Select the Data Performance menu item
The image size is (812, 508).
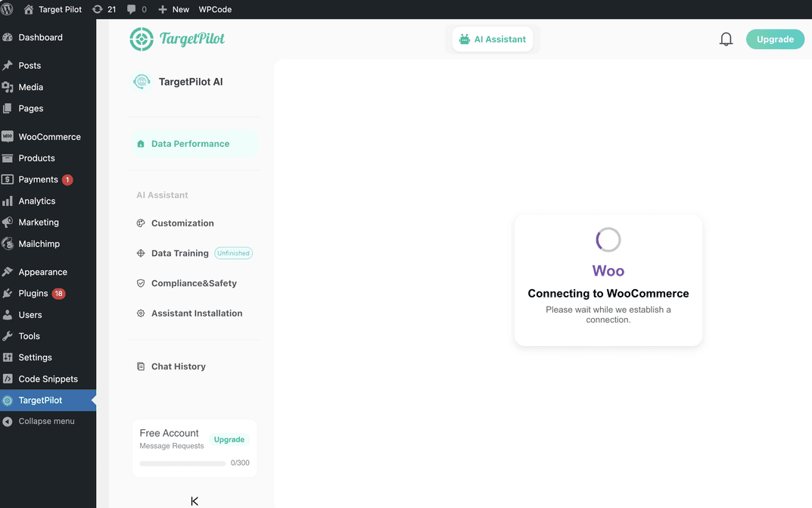coord(194,144)
